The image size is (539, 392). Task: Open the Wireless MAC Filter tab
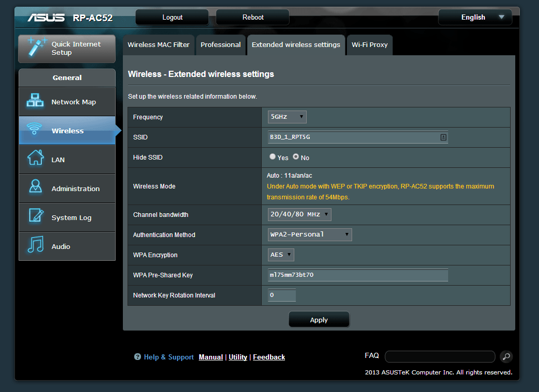coord(158,45)
